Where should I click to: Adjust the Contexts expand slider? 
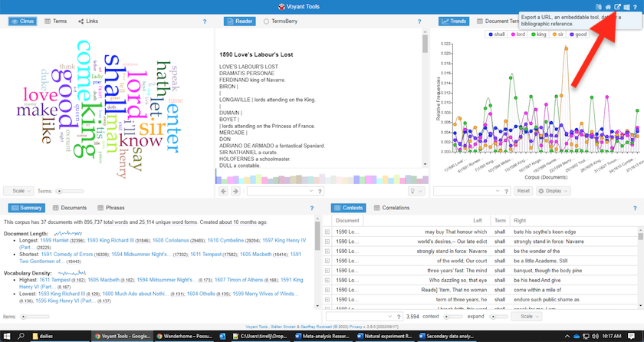click(498, 317)
